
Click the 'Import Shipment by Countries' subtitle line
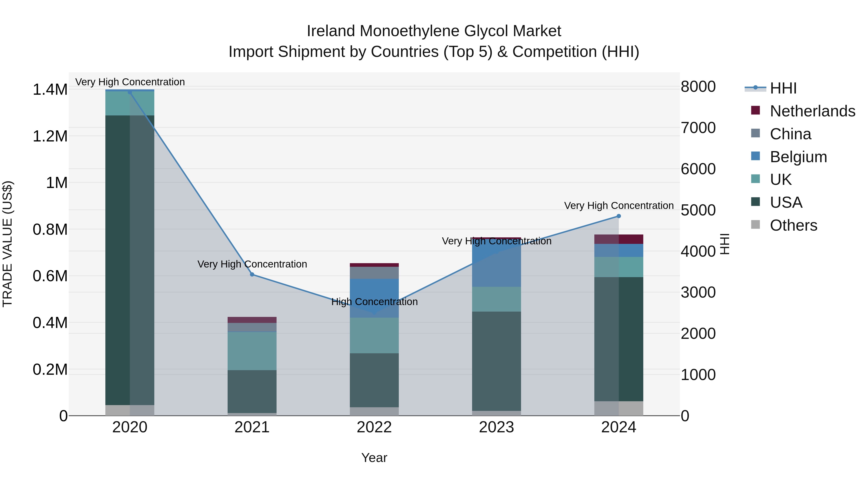pyautogui.click(x=434, y=52)
